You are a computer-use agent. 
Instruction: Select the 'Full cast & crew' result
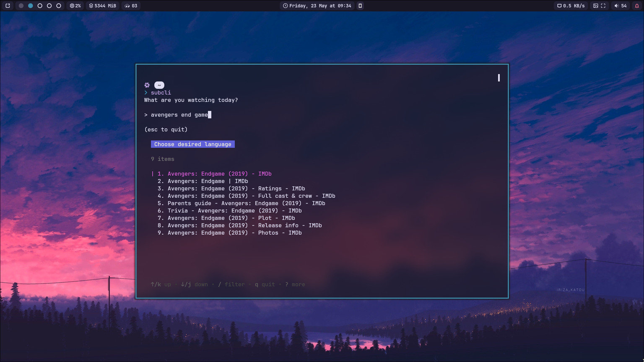(247, 196)
